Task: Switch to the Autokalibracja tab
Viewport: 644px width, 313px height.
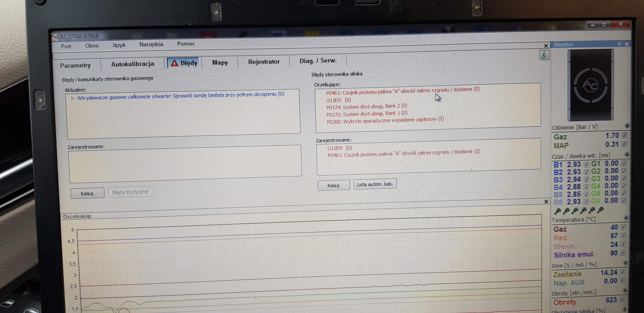Action: click(133, 64)
